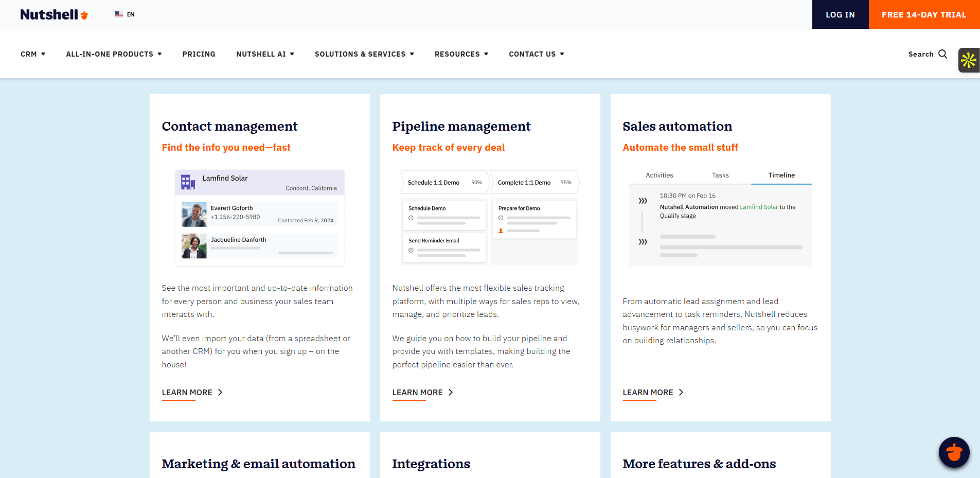Viewport: 980px width, 478px height.
Task: Click the arrow after Contact management Learn More
Action: coord(220,392)
